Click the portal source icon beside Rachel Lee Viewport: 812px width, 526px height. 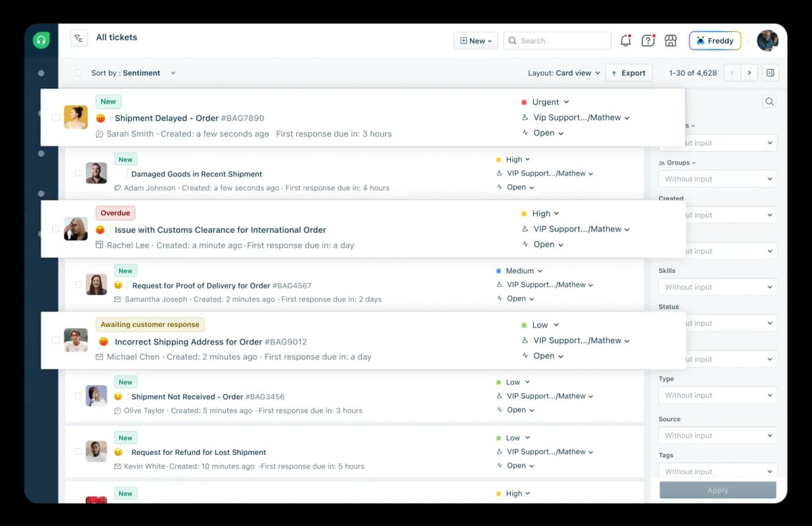tap(99, 245)
